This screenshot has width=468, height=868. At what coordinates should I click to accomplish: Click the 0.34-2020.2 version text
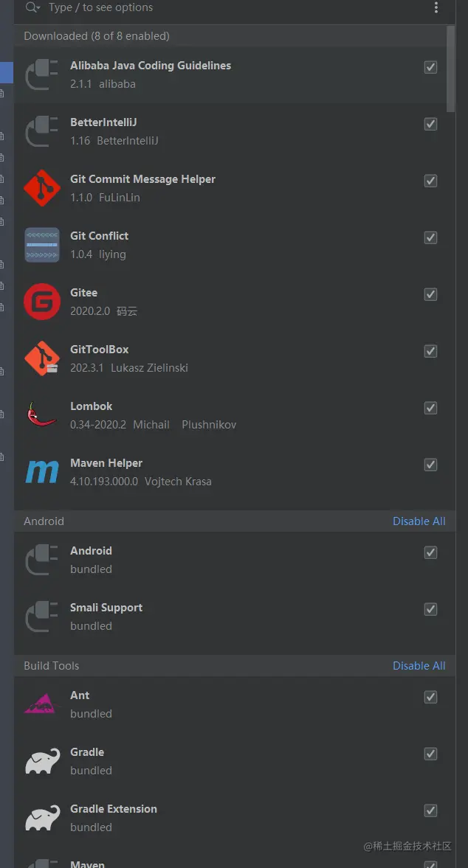(x=98, y=425)
